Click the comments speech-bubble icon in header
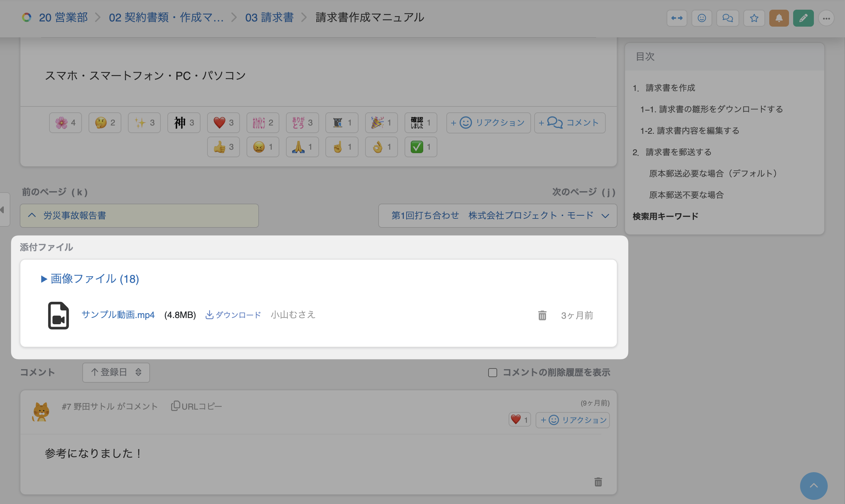 pos(727,18)
